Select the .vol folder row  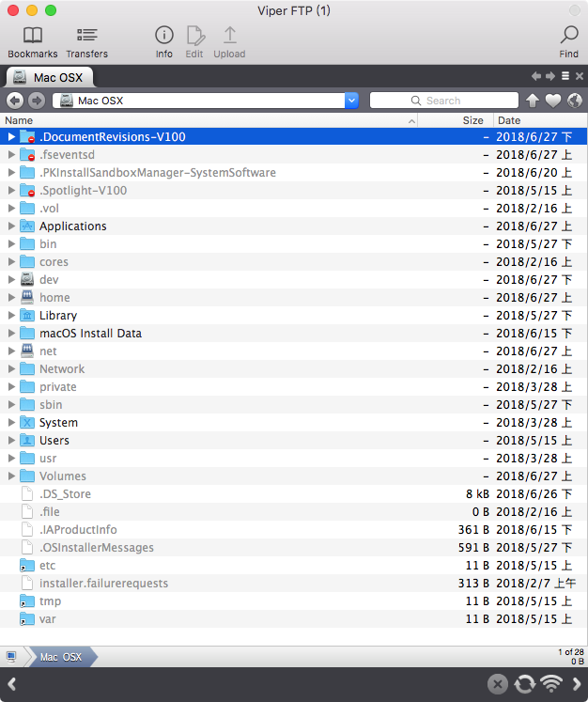coord(294,209)
